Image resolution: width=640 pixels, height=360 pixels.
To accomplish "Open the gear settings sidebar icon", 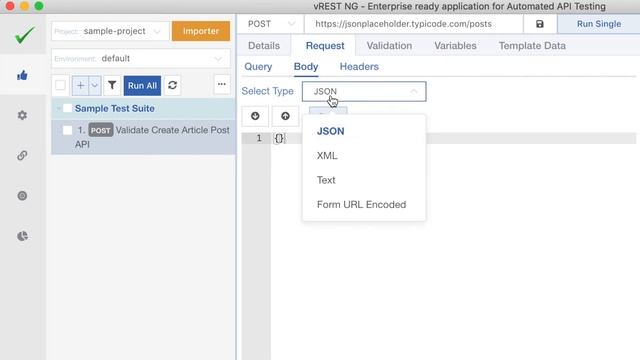I will click(22, 115).
